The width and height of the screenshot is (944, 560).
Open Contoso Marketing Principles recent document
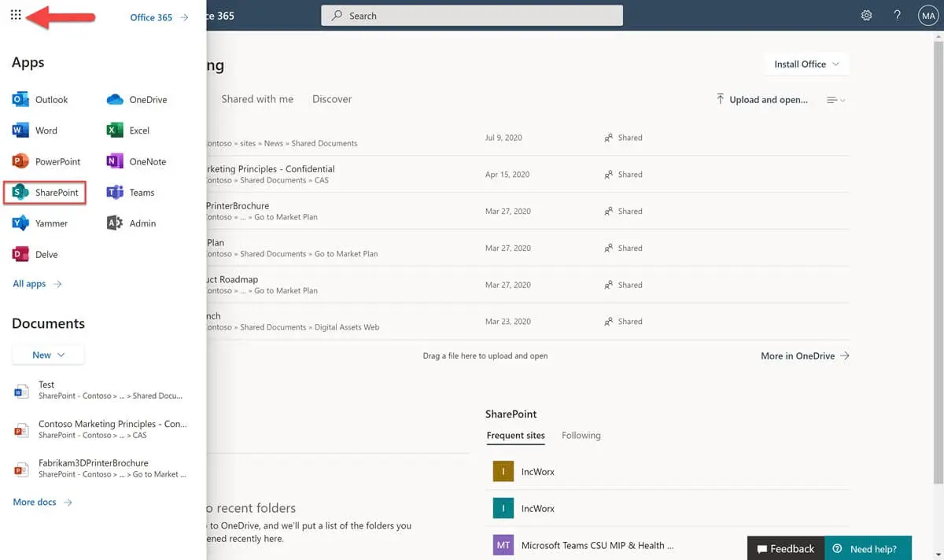101,429
